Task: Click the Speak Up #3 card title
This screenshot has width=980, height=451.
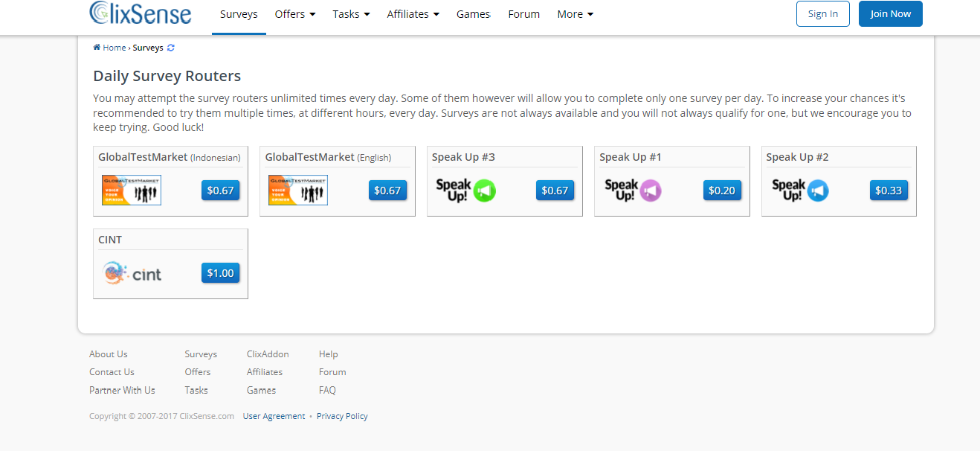Action: 463,157
